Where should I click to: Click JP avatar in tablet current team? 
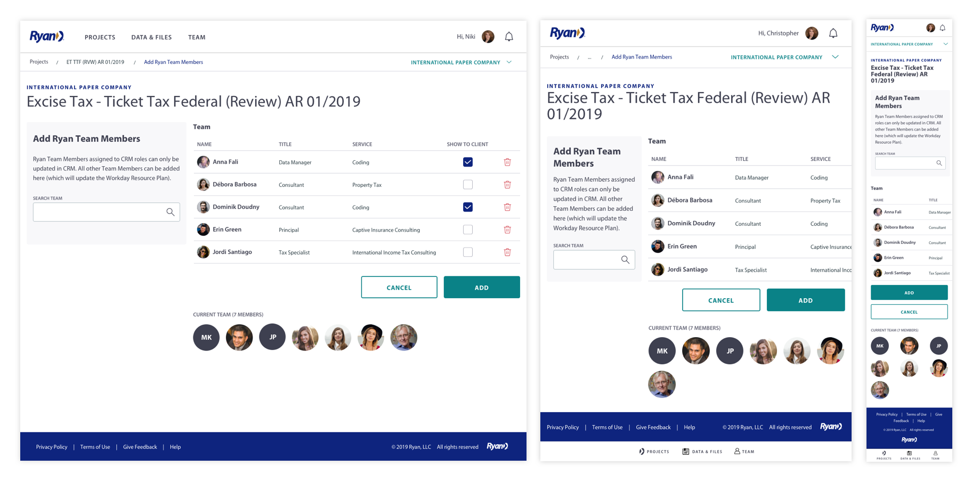pyautogui.click(x=730, y=351)
